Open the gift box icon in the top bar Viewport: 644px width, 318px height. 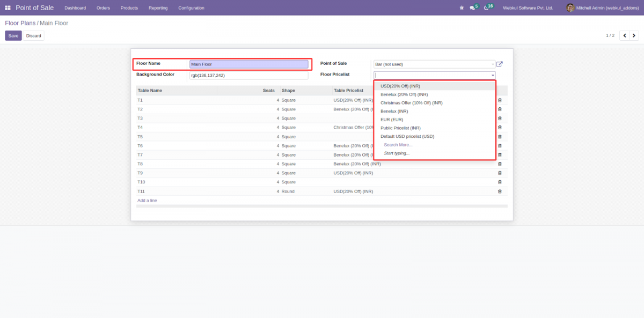point(460,8)
